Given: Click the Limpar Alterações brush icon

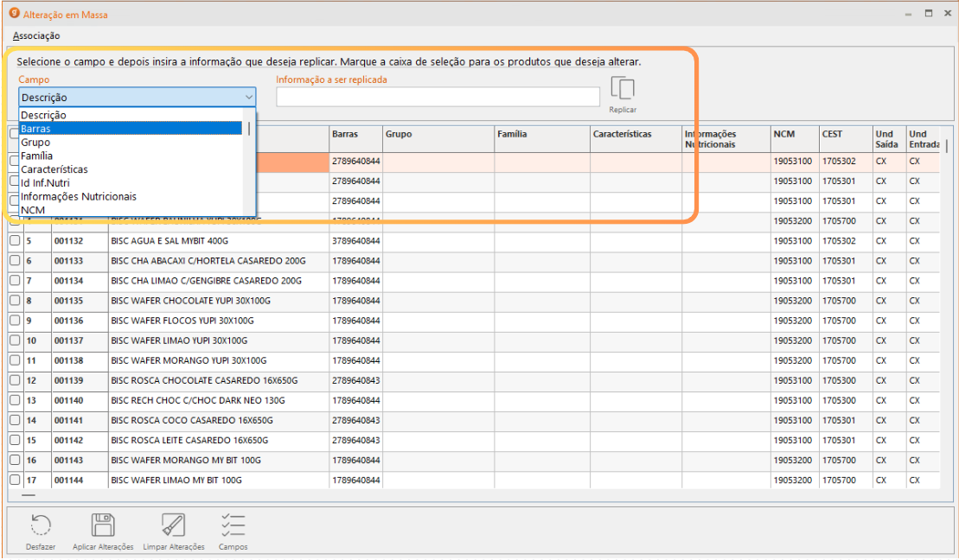Looking at the screenshot, I should tap(174, 525).
